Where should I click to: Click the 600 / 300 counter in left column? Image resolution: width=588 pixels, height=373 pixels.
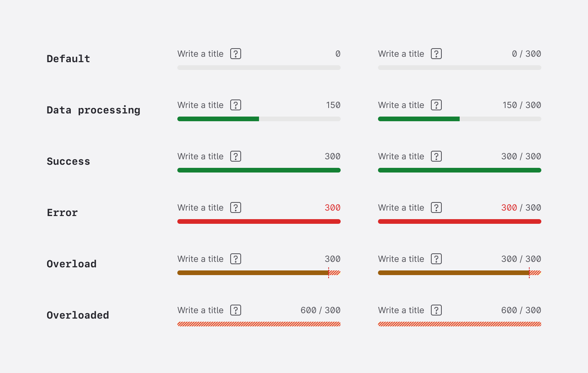coord(320,310)
